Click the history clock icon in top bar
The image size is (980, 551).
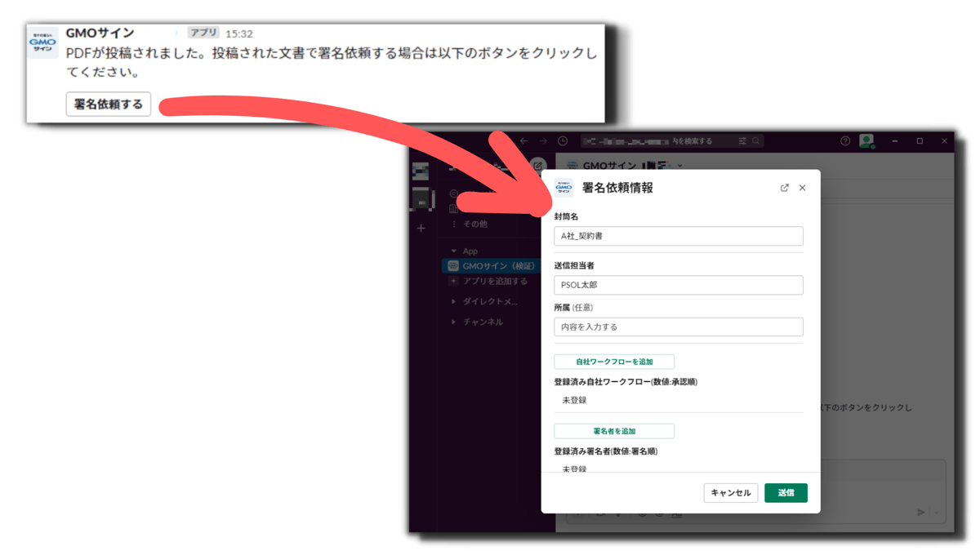pyautogui.click(x=562, y=140)
